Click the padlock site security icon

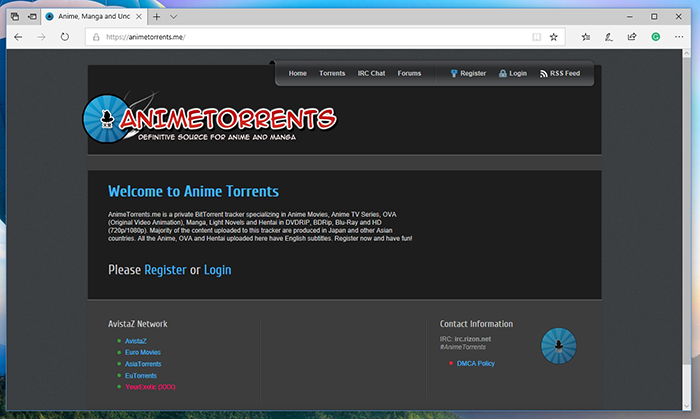pos(96,37)
